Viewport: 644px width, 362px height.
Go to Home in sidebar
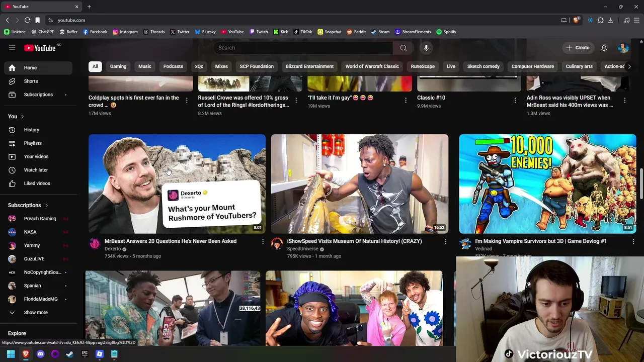click(39, 68)
